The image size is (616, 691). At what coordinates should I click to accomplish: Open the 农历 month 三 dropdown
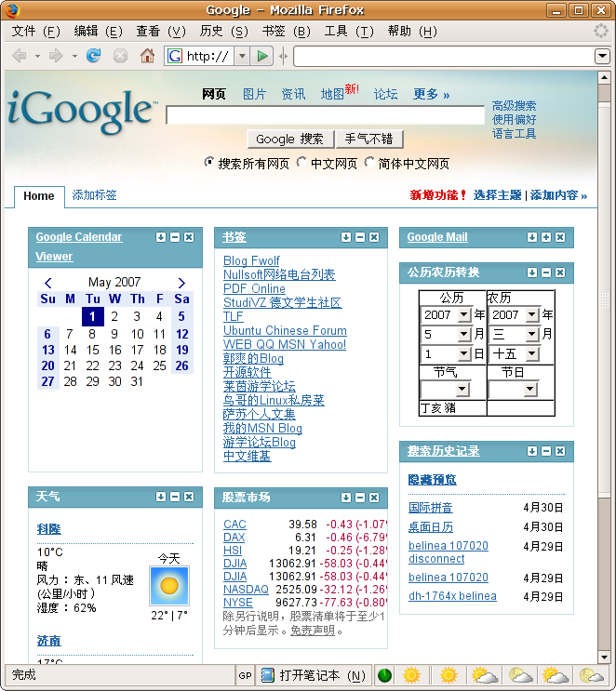(531, 335)
